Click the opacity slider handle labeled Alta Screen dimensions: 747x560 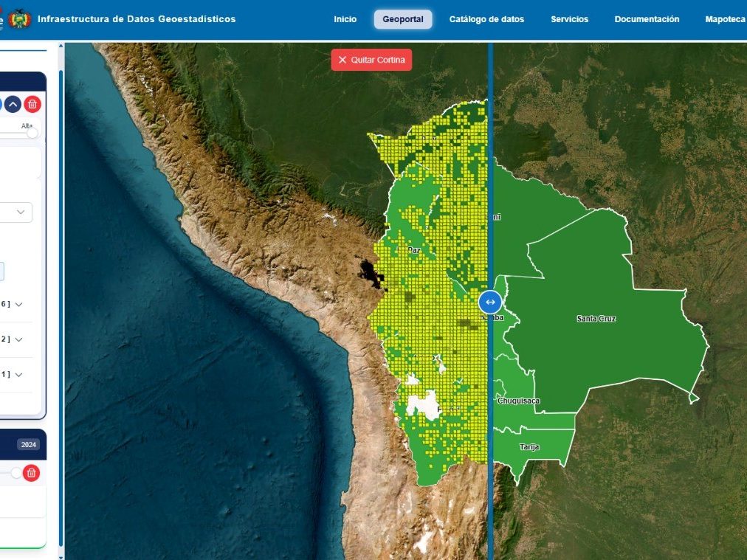click(x=32, y=133)
